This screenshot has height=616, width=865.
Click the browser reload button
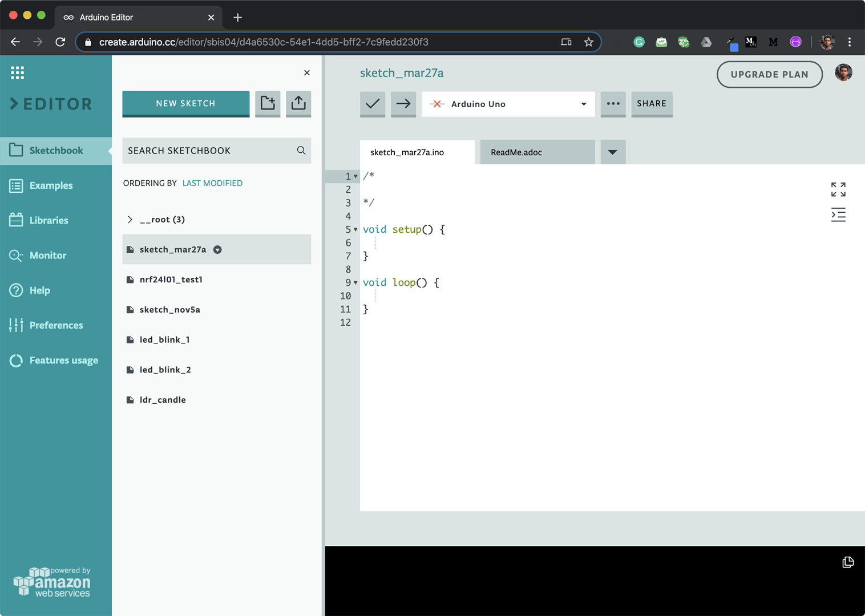60,42
